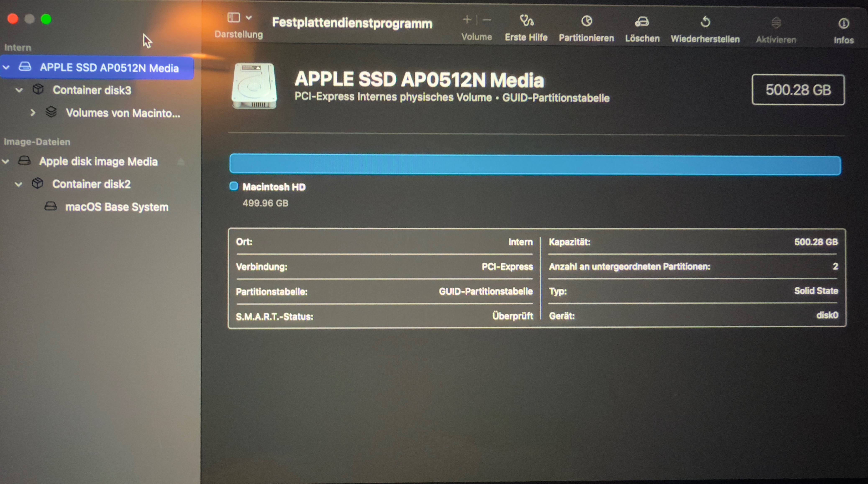Eject Apple disk image Media
Image resolution: width=868 pixels, height=484 pixels.
point(181,162)
